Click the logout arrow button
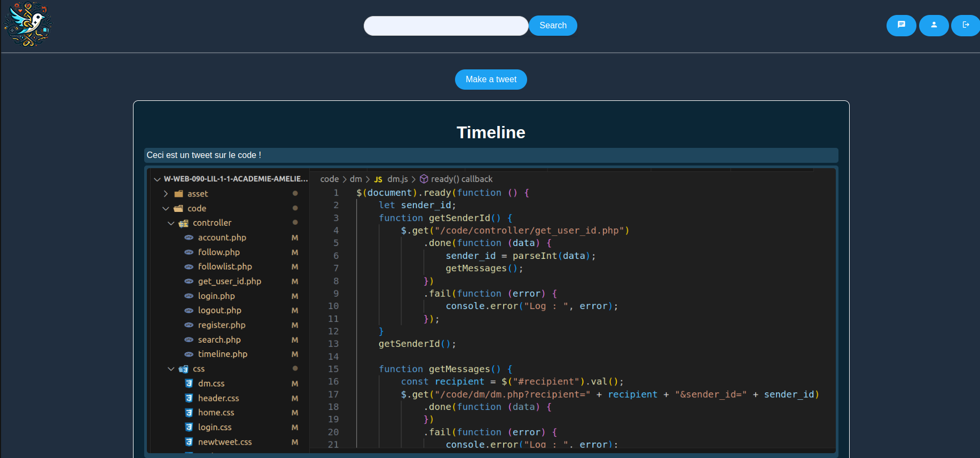Screen dimensions: 980x458 (x=966, y=25)
